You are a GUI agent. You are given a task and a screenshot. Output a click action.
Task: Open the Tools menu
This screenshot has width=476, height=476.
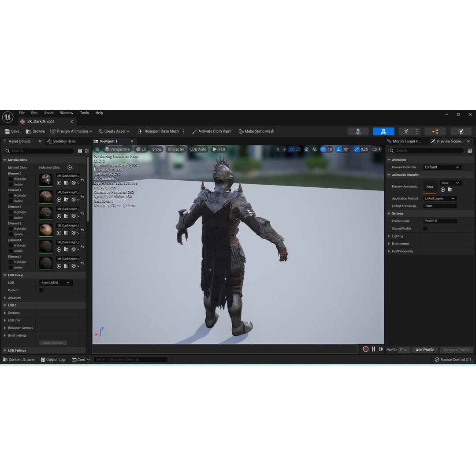click(84, 113)
